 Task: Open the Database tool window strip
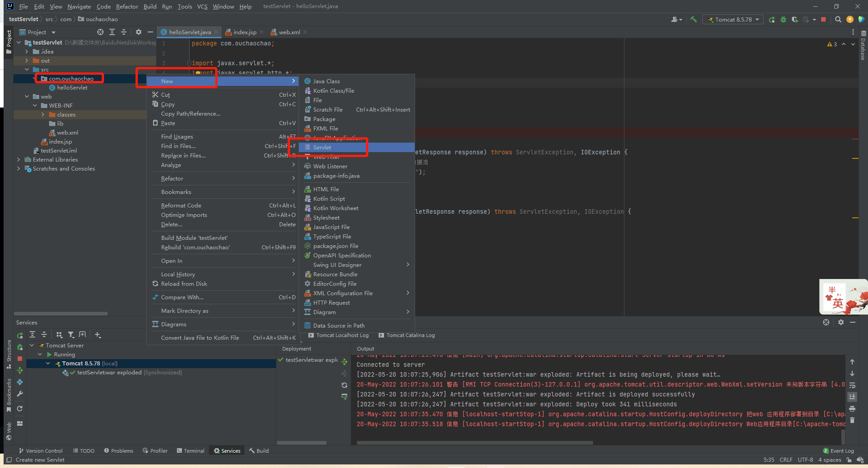point(863,45)
